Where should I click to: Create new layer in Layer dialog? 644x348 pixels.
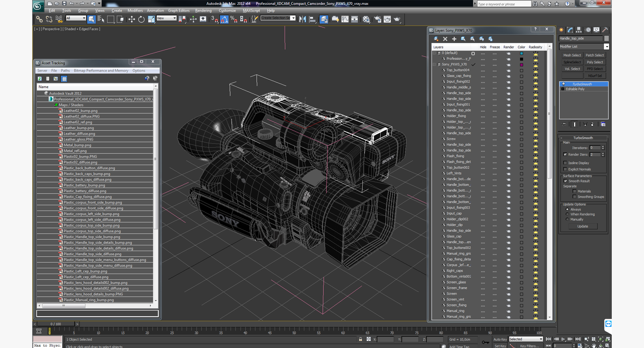pos(436,39)
